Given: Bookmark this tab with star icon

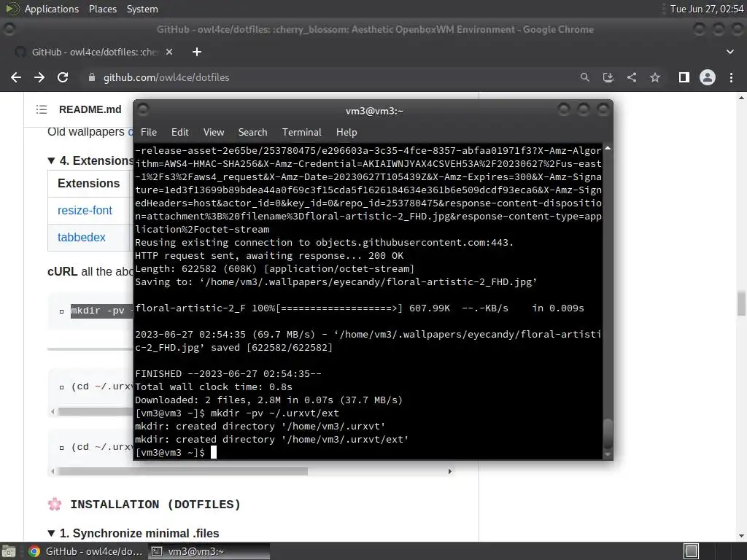Looking at the screenshot, I should (655, 77).
